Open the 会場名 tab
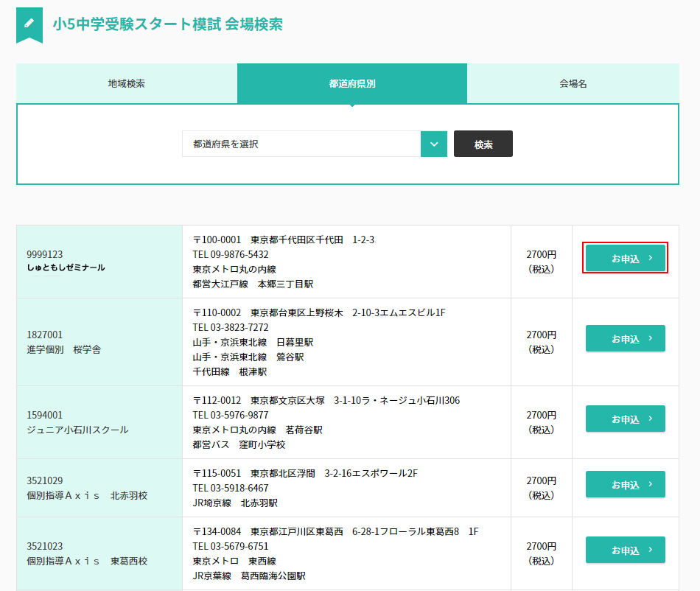This screenshot has height=591, width=700. click(x=573, y=83)
